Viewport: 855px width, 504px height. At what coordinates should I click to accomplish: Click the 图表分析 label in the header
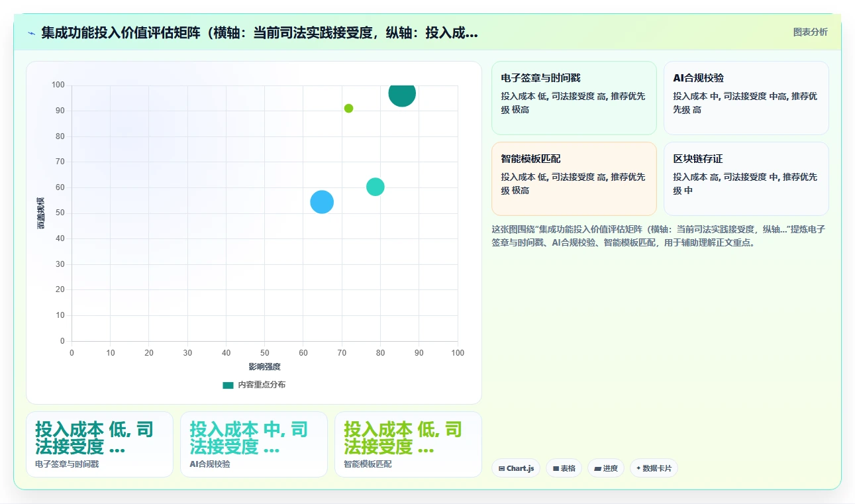[810, 32]
